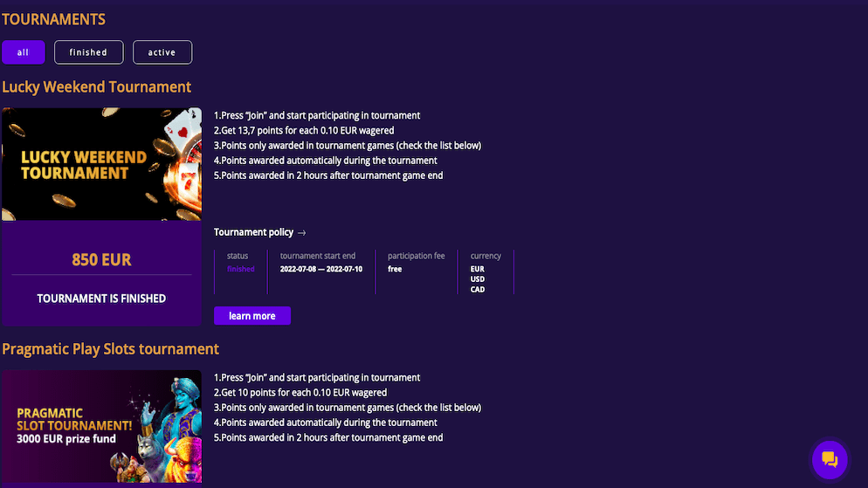868x488 pixels.
Task: Click the 'tournament start end' column label
Action: click(x=318, y=256)
